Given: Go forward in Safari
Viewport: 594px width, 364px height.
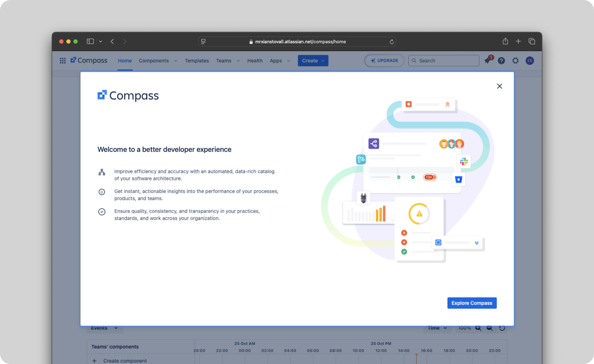Looking at the screenshot, I should pos(125,42).
